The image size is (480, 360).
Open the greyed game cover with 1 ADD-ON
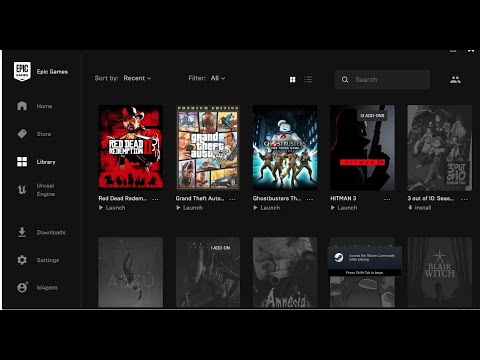(208, 272)
